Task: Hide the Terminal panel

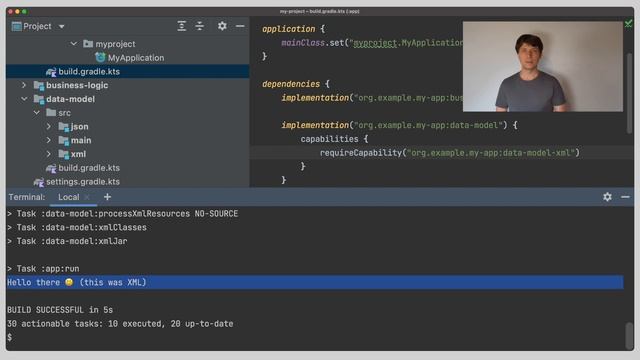Action: click(625, 197)
